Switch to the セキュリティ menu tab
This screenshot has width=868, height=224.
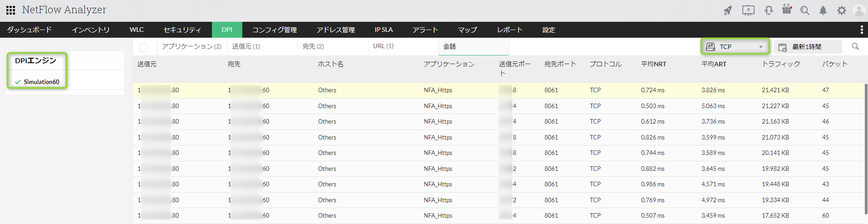pyautogui.click(x=182, y=30)
